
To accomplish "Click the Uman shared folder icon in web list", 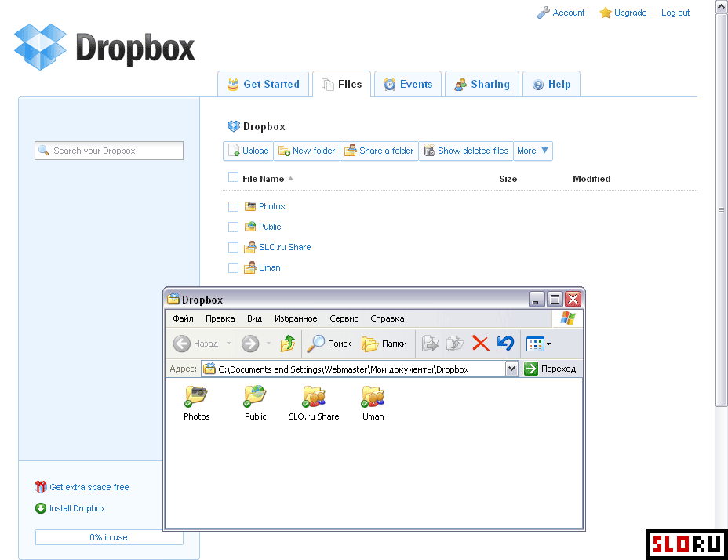I will click(x=250, y=267).
